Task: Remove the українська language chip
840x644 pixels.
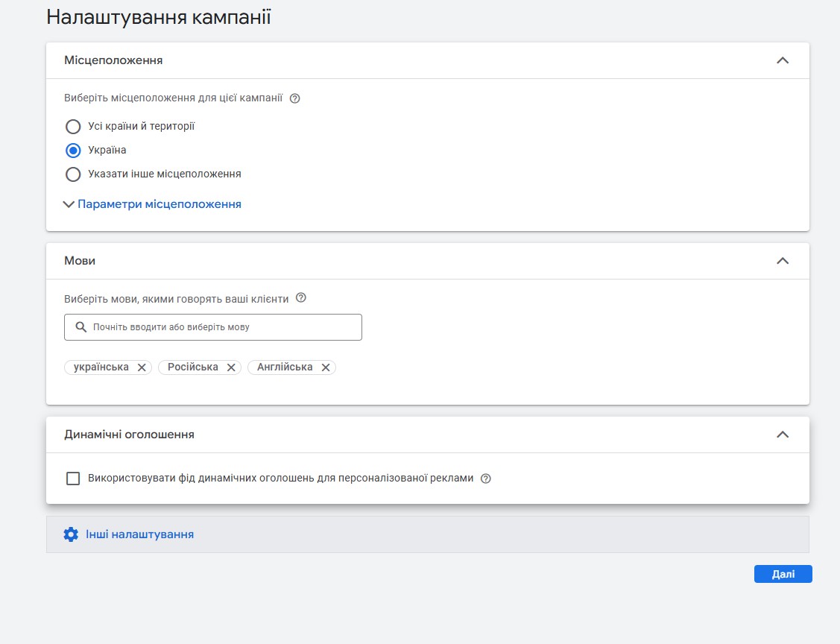Action: point(142,367)
